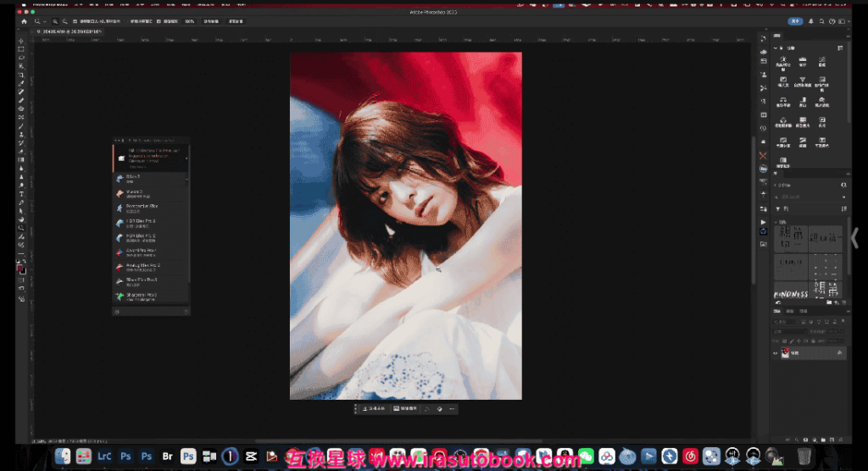Select the Lasso tool
Viewport: 868px width, 471px height.
[x=21, y=57]
